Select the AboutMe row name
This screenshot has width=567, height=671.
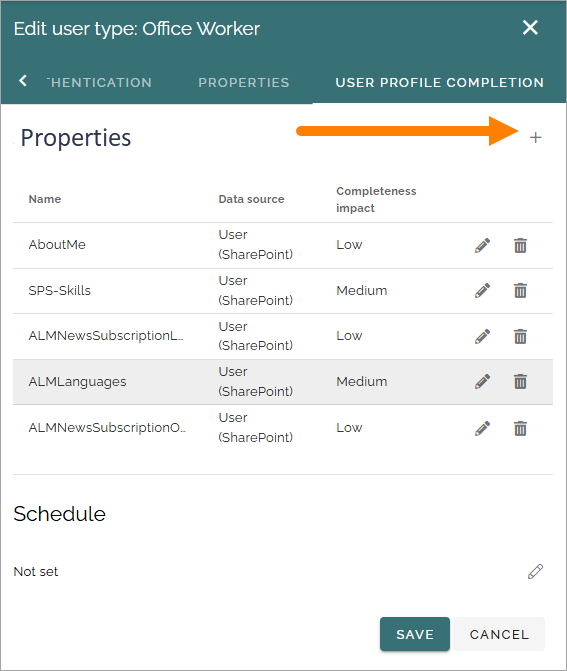[x=57, y=244]
